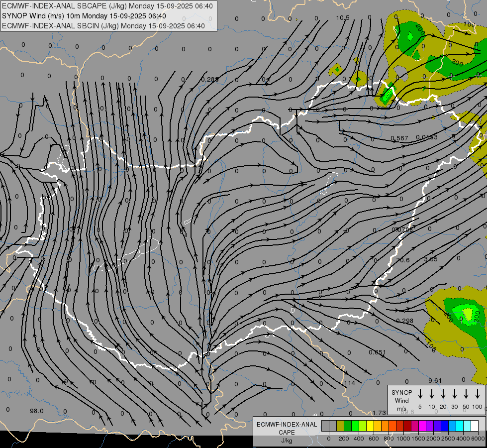Click the wind arrow above 10 in SYNOP legend
487x448 pixels.
point(432,394)
